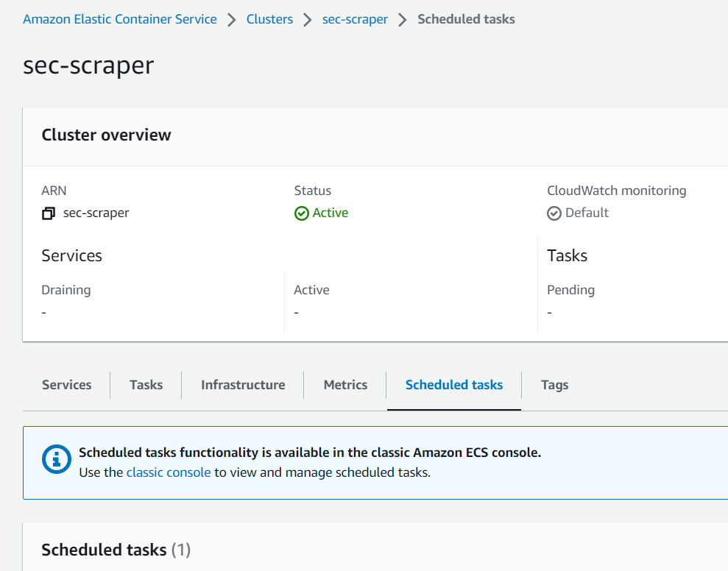Click the Pending tasks label
Image resolution: width=728 pixels, height=571 pixels.
[570, 290]
